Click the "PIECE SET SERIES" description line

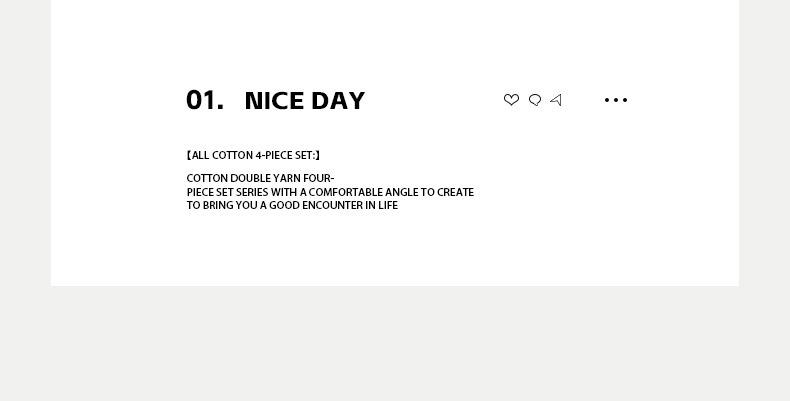pyautogui.click(x=330, y=192)
